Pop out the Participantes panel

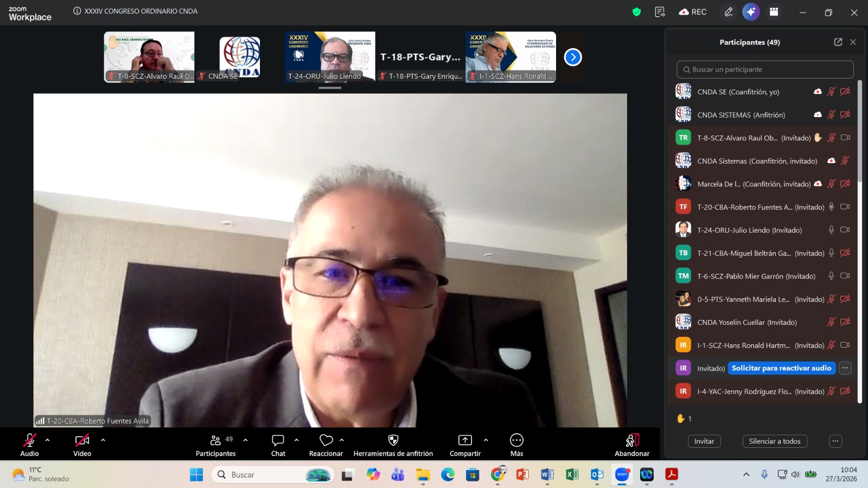point(838,42)
